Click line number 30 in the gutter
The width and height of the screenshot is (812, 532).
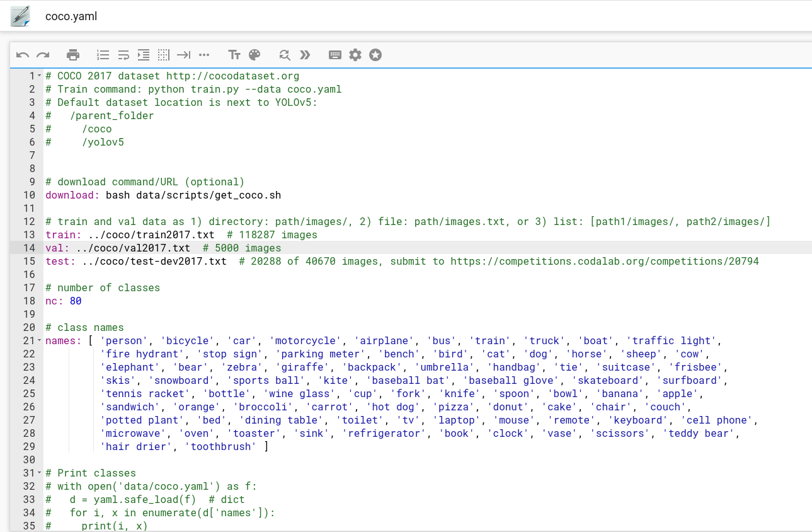point(29,460)
